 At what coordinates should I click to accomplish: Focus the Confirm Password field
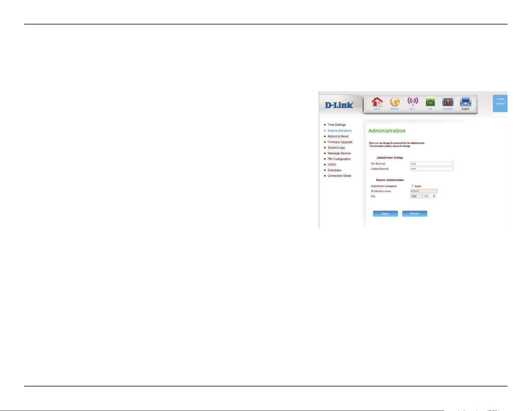pos(432,169)
